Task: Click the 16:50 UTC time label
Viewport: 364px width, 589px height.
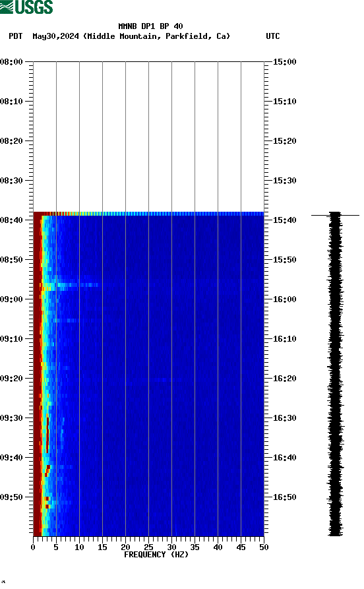Action: point(284,497)
